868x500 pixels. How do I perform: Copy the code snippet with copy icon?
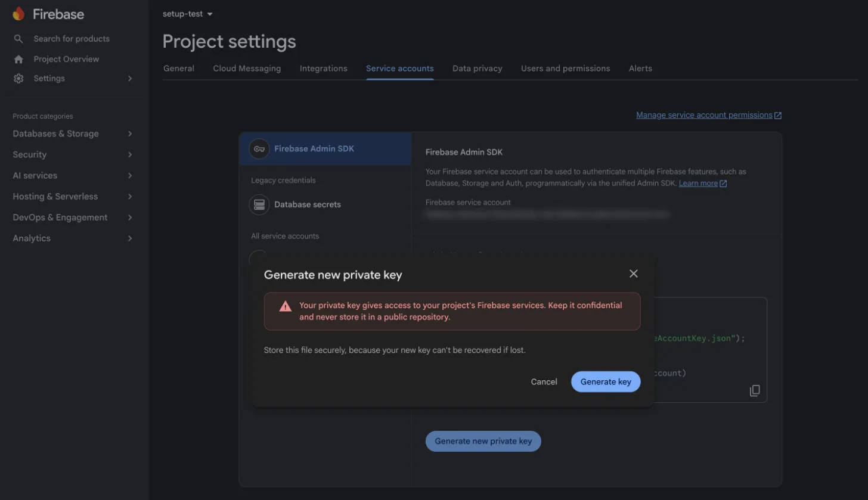(755, 391)
